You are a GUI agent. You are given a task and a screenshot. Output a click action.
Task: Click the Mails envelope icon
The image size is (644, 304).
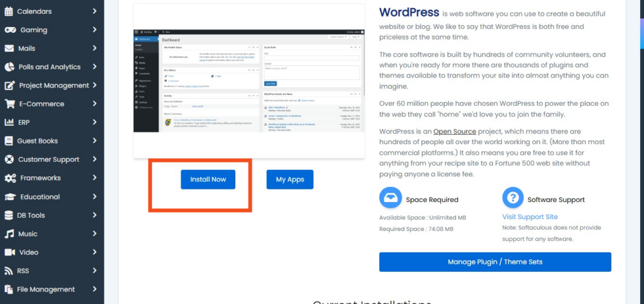click(x=9, y=48)
